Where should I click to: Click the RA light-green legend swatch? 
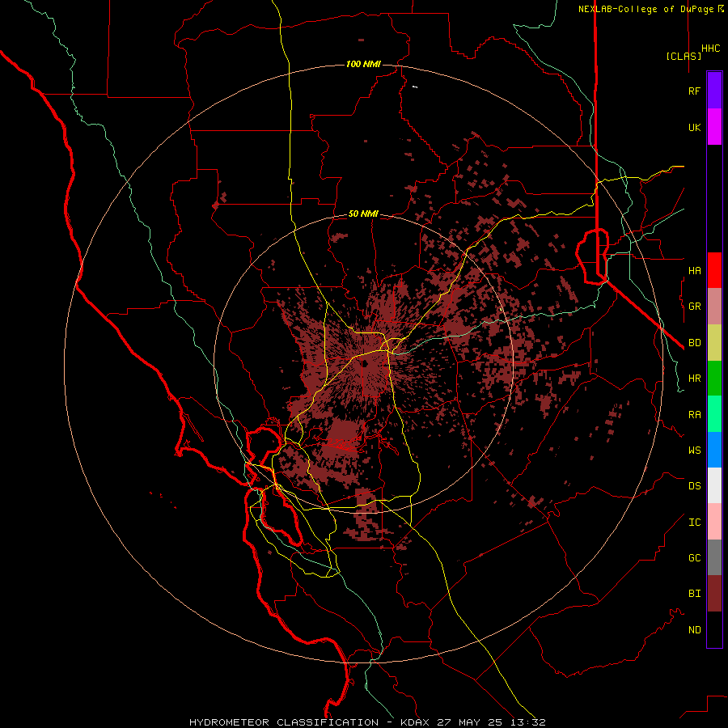tap(714, 414)
